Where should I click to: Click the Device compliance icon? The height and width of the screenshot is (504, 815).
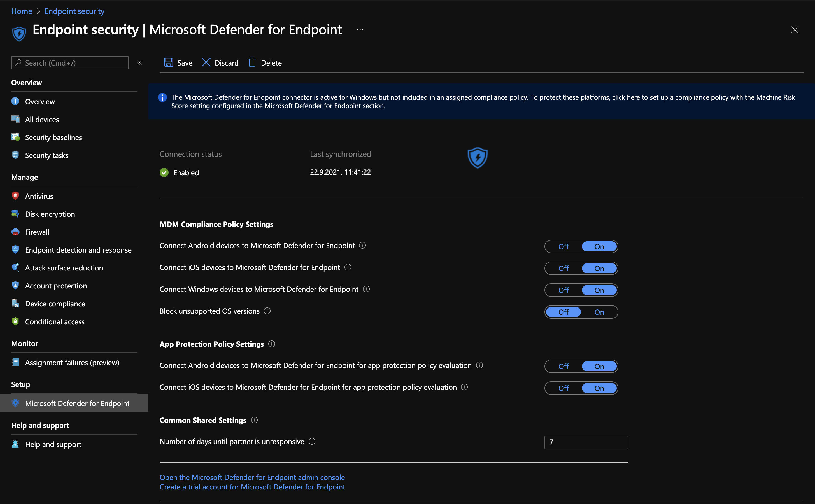pos(15,303)
